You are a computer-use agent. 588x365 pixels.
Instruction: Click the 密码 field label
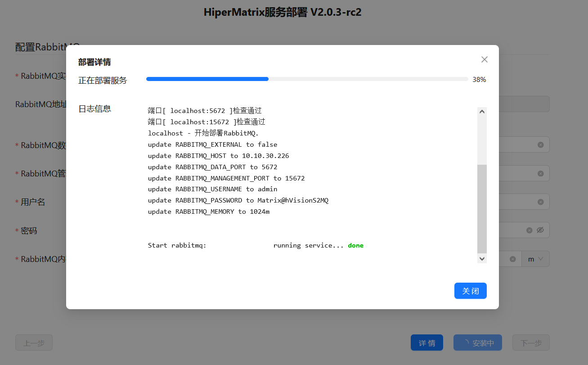[29, 230]
